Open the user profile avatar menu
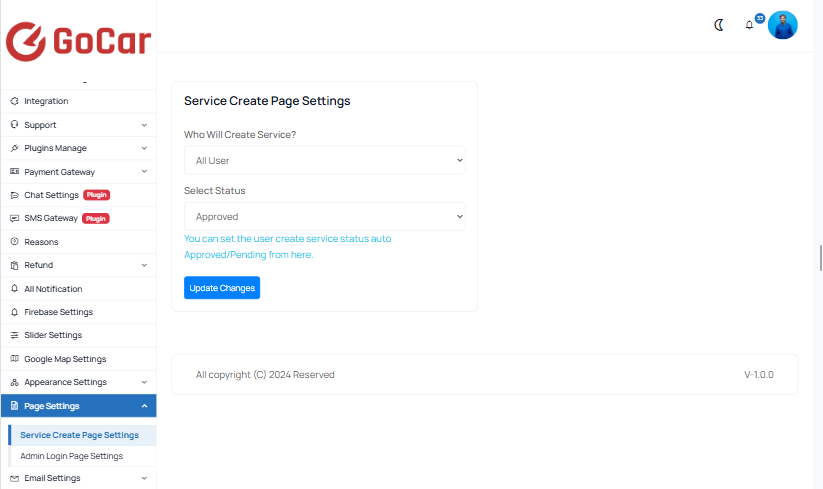Viewport: 823px width, 489px height. point(782,25)
